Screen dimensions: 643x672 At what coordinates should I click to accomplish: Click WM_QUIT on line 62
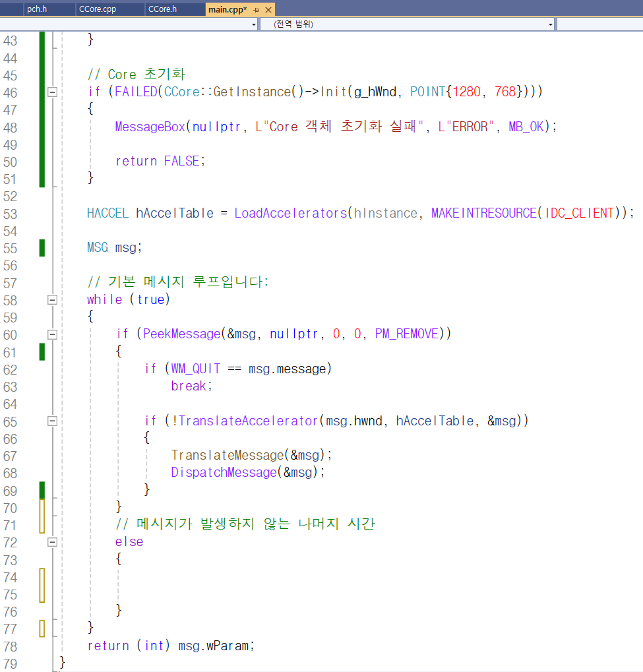[x=195, y=369]
